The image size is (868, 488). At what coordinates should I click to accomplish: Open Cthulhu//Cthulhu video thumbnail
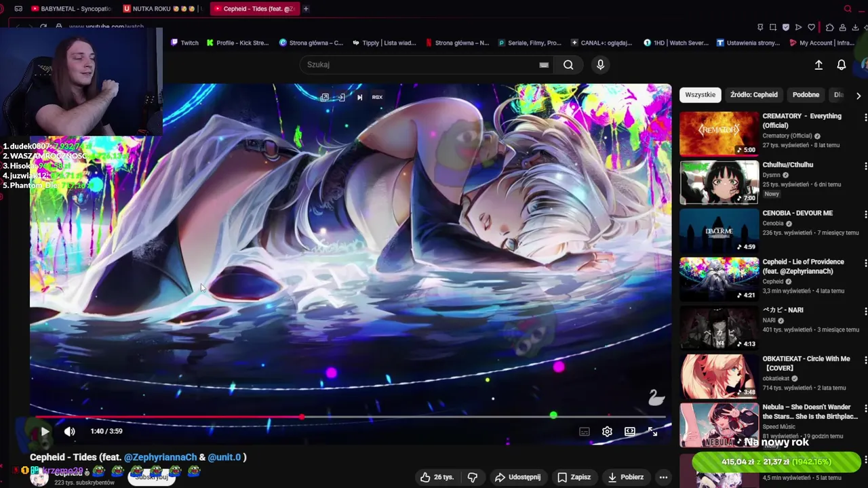point(719,182)
